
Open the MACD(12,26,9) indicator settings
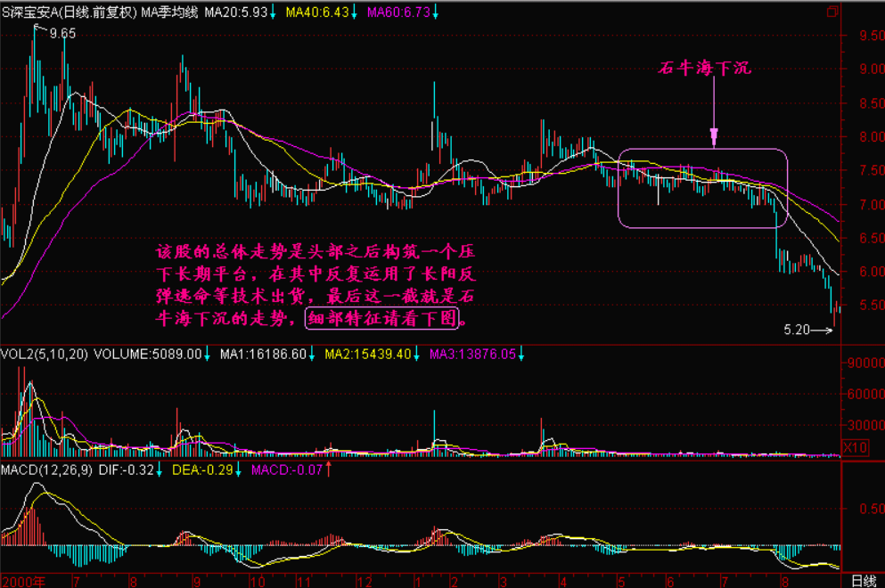(x=41, y=468)
